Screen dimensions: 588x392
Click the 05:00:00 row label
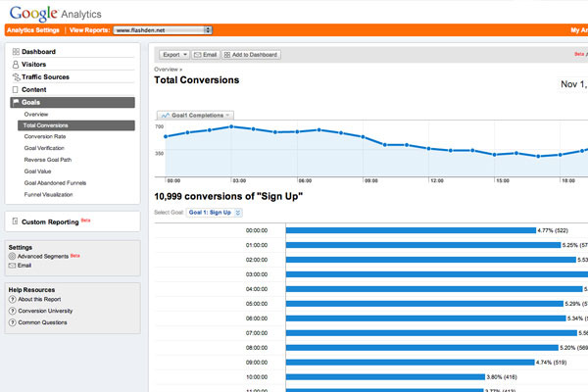tap(257, 304)
